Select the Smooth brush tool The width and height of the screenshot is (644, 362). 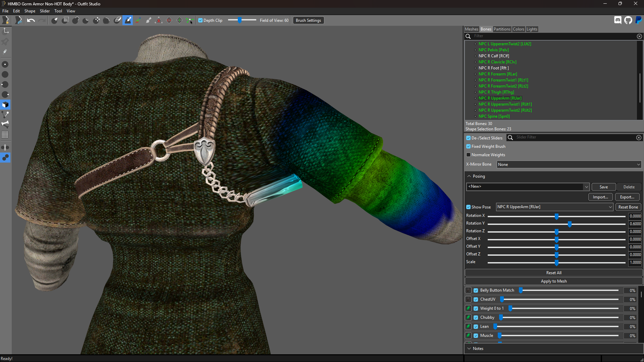pyautogui.click(x=107, y=20)
